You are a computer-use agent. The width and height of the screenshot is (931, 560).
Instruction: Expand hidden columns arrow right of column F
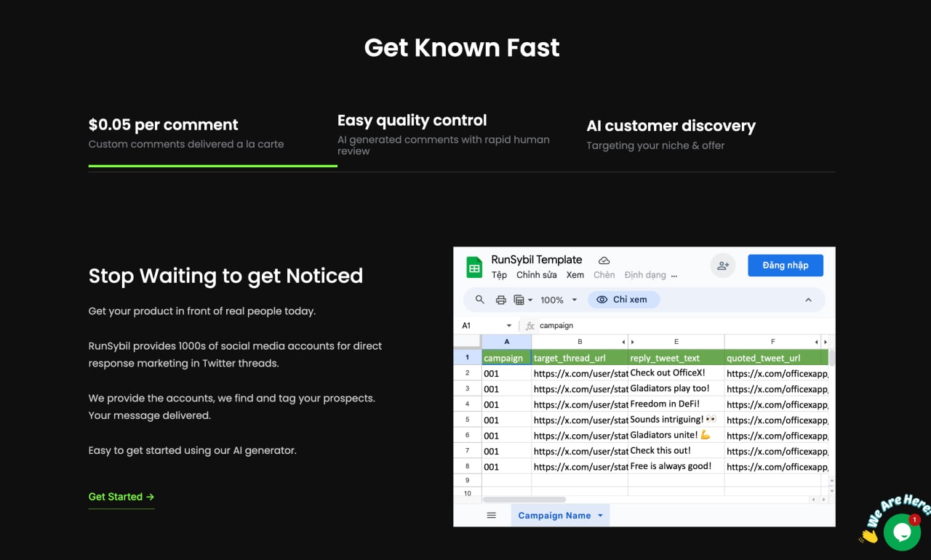(816, 342)
